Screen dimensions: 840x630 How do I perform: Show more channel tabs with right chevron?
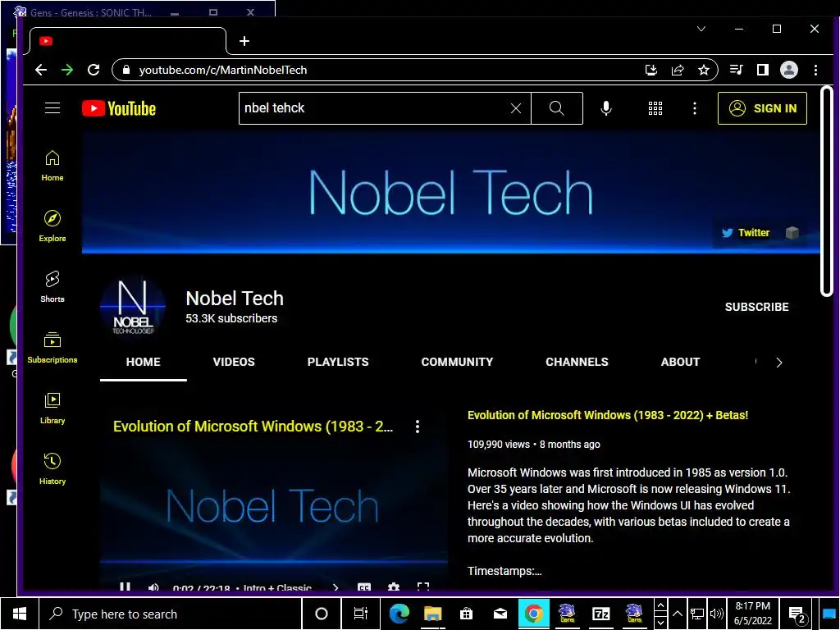click(x=779, y=363)
